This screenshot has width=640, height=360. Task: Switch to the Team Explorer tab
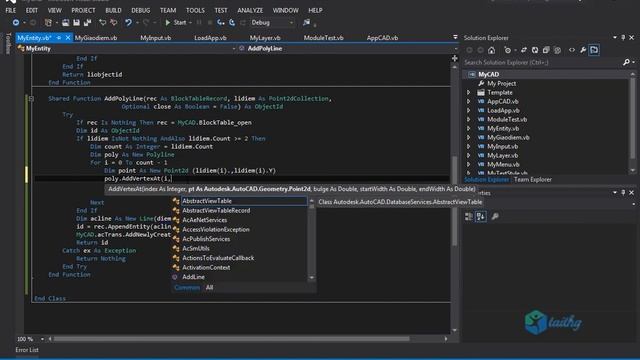pyautogui.click(x=533, y=180)
